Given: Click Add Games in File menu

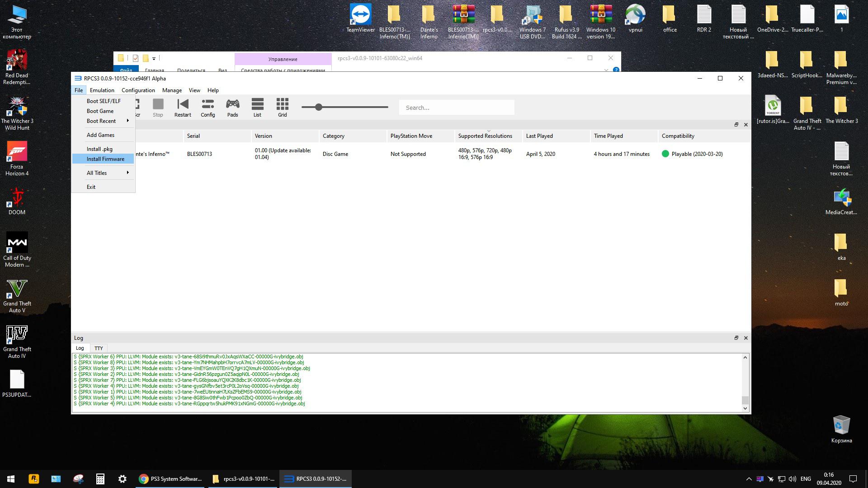Looking at the screenshot, I should tap(100, 135).
